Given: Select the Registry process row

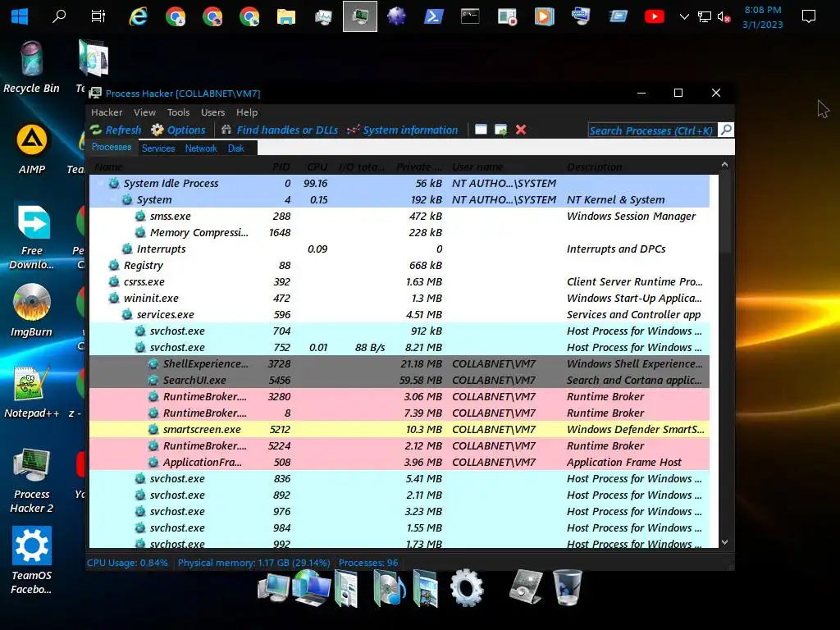Looking at the screenshot, I should pos(399,266).
